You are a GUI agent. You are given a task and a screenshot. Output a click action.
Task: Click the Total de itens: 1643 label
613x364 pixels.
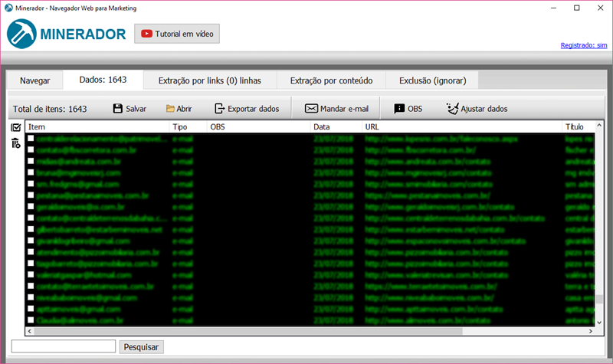click(50, 109)
